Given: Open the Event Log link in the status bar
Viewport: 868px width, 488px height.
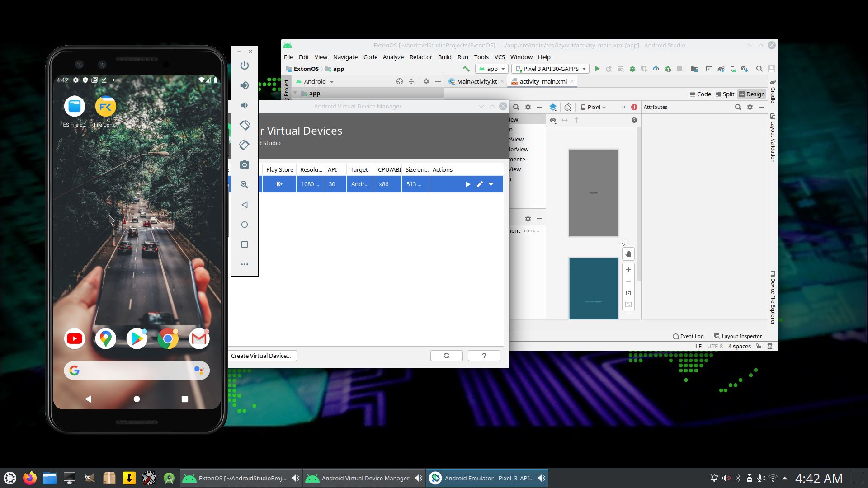Looking at the screenshot, I should pyautogui.click(x=691, y=336).
